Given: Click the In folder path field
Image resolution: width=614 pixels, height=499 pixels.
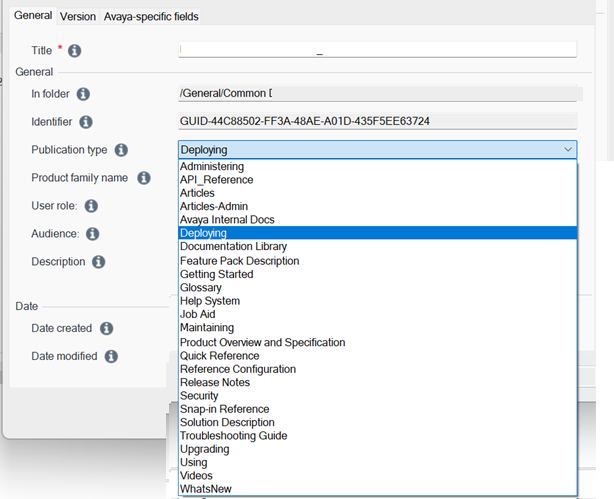Looking at the screenshot, I should tap(377, 93).
